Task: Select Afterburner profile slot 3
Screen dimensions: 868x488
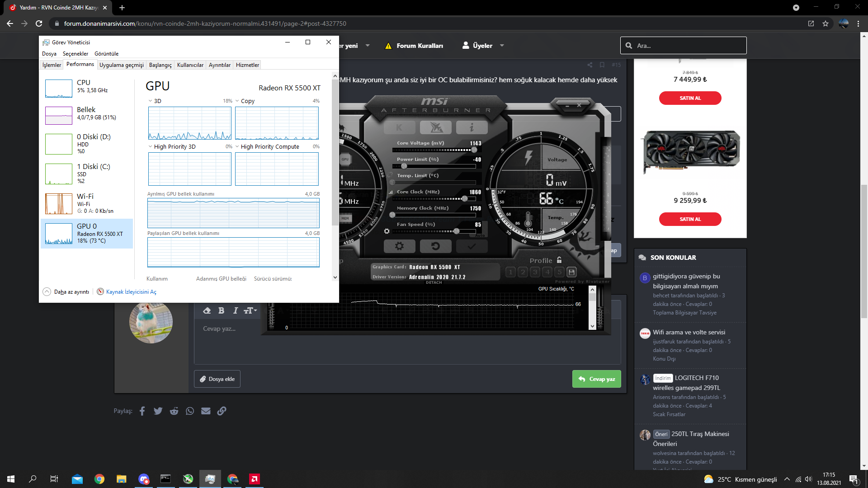Action: pyautogui.click(x=535, y=272)
